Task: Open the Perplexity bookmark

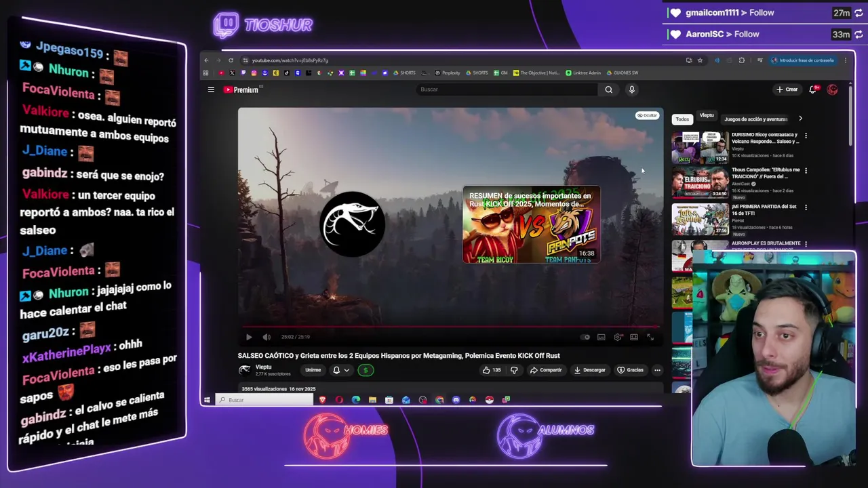Action: [448, 73]
